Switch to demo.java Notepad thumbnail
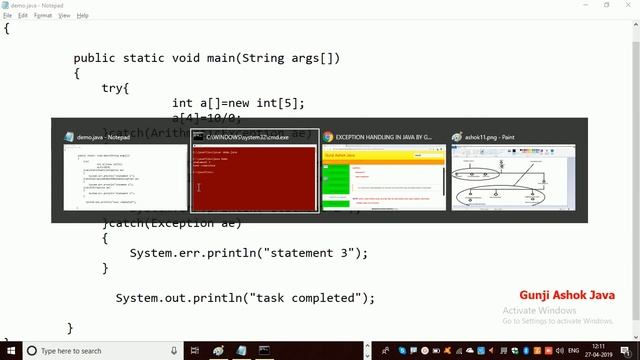Viewport: 640px width, 360px height. (125, 178)
